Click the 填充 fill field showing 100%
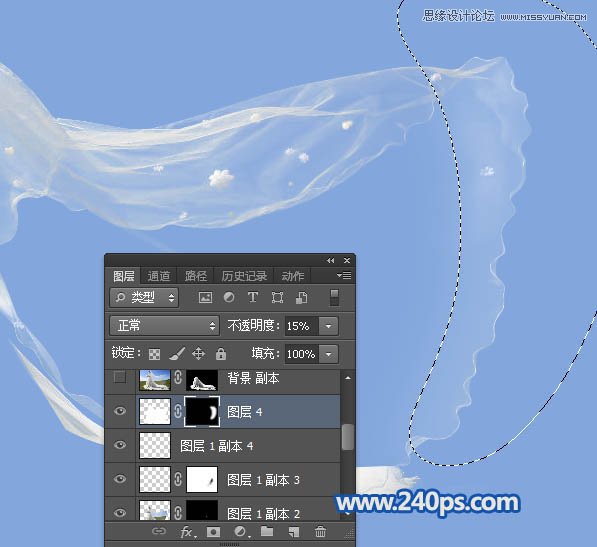The image size is (597, 547). (x=302, y=354)
